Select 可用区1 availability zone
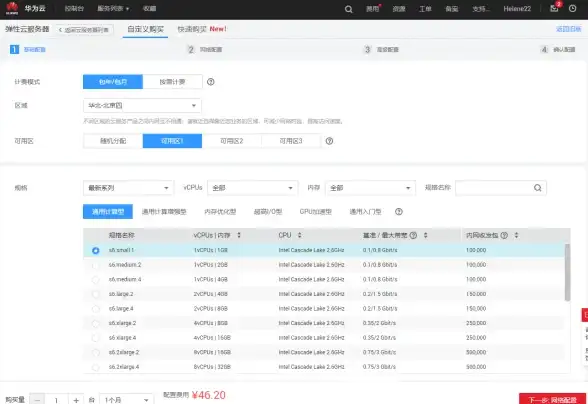Image resolution: width=588 pixels, height=404 pixels. [172, 141]
